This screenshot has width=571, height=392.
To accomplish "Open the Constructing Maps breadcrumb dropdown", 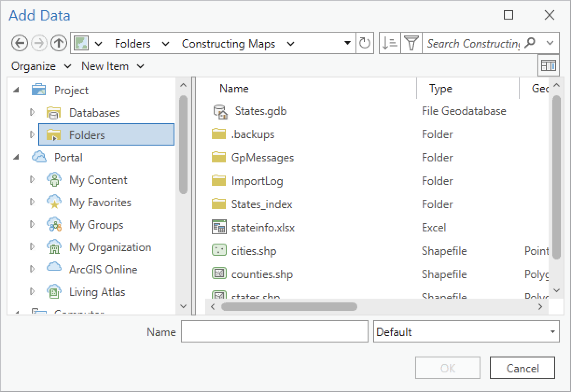I will point(291,43).
